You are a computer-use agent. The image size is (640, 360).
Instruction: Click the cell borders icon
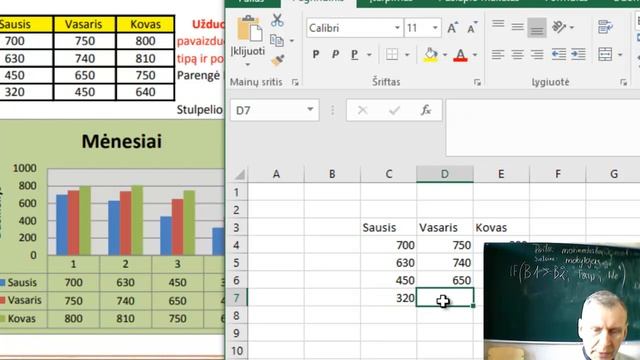(x=392, y=54)
